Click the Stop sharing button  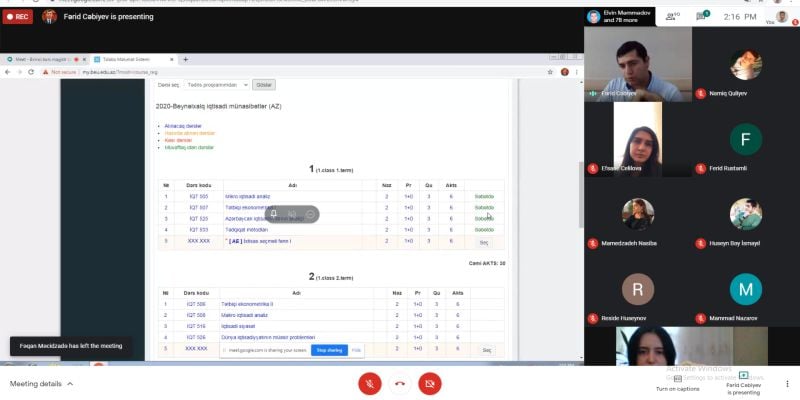[x=329, y=351]
